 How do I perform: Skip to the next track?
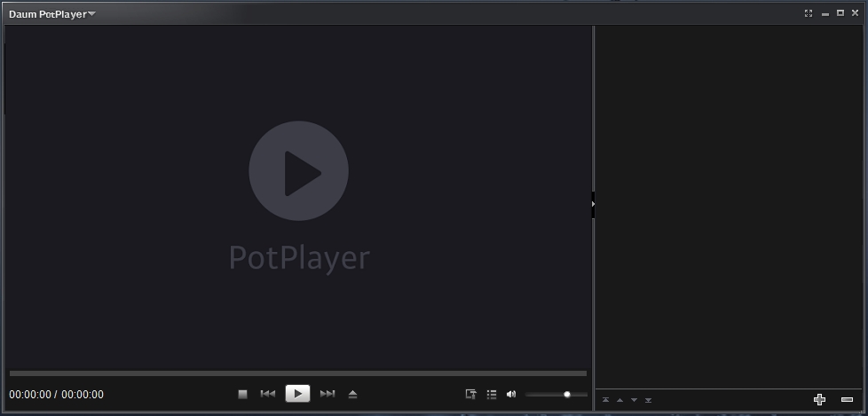327,394
